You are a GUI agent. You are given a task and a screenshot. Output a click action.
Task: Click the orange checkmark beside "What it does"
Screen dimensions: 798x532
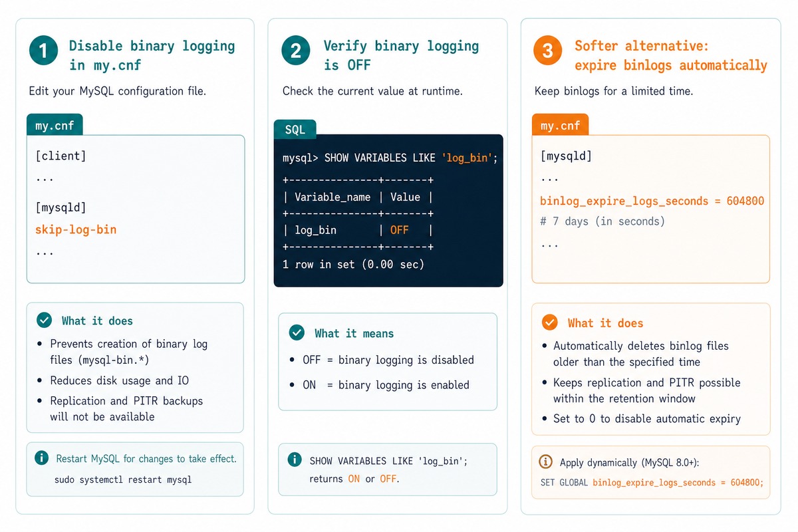pyautogui.click(x=549, y=323)
